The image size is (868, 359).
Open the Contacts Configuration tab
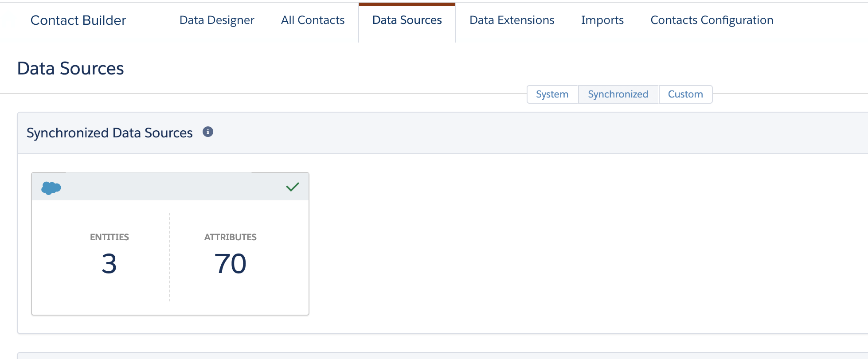(712, 20)
